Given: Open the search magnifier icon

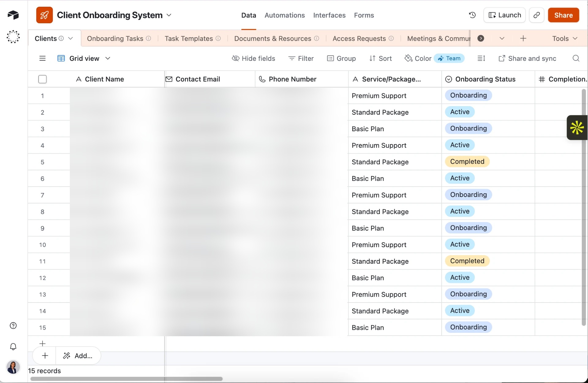Looking at the screenshot, I should click(x=576, y=58).
